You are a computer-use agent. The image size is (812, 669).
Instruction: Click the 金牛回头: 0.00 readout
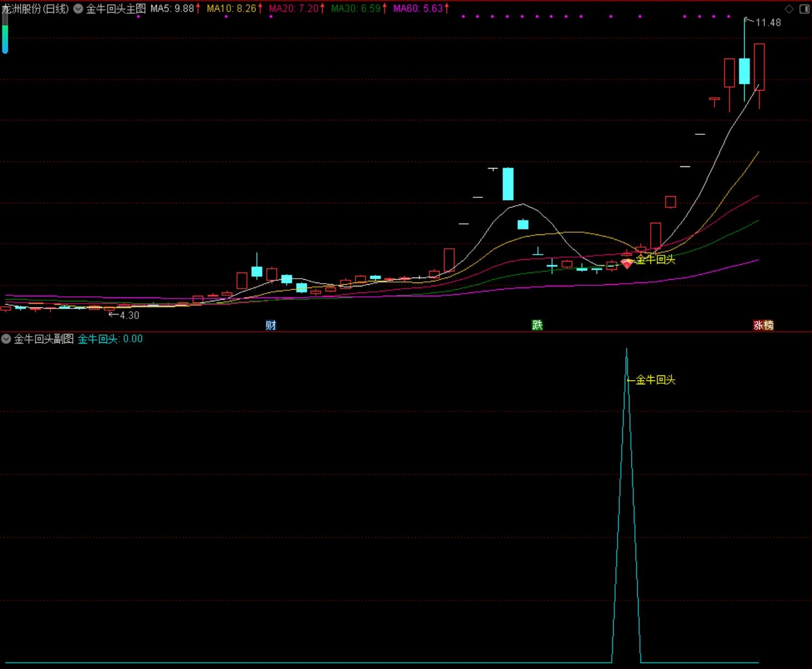point(110,339)
